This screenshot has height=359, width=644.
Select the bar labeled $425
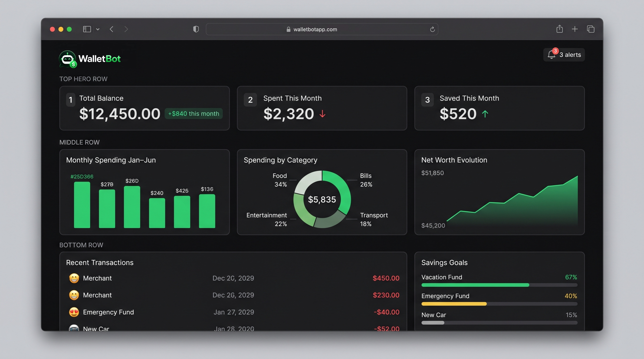tap(182, 212)
